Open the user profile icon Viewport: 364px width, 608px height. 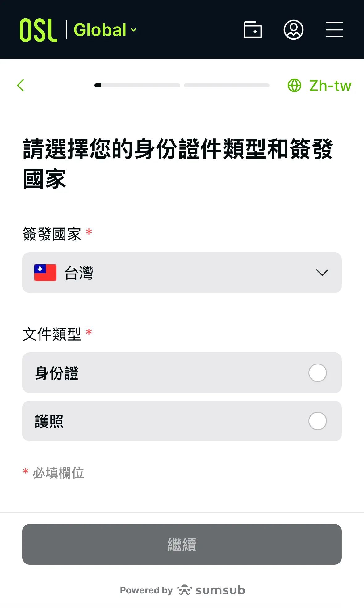coord(293,30)
